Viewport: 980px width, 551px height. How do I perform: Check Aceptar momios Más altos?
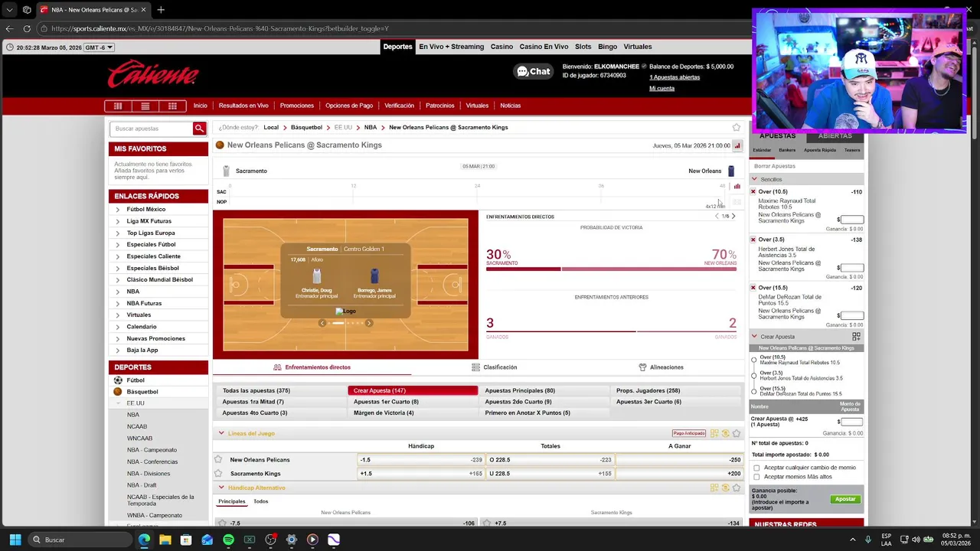click(x=756, y=477)
